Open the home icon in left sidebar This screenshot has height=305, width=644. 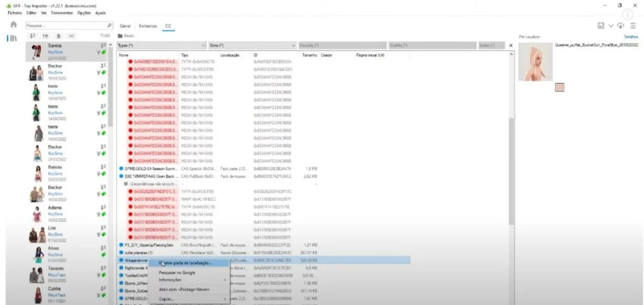[13, 25]
